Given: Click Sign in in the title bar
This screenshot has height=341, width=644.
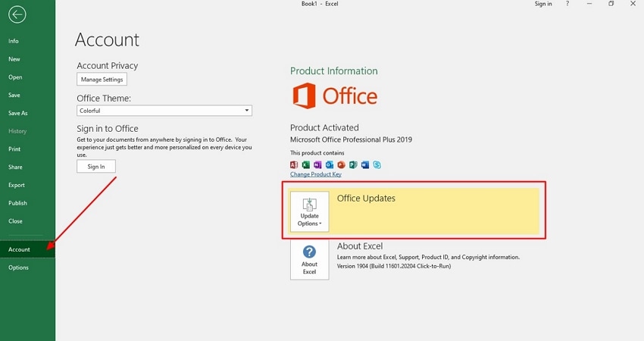Looking at the screenshot, I should [543, 4].
